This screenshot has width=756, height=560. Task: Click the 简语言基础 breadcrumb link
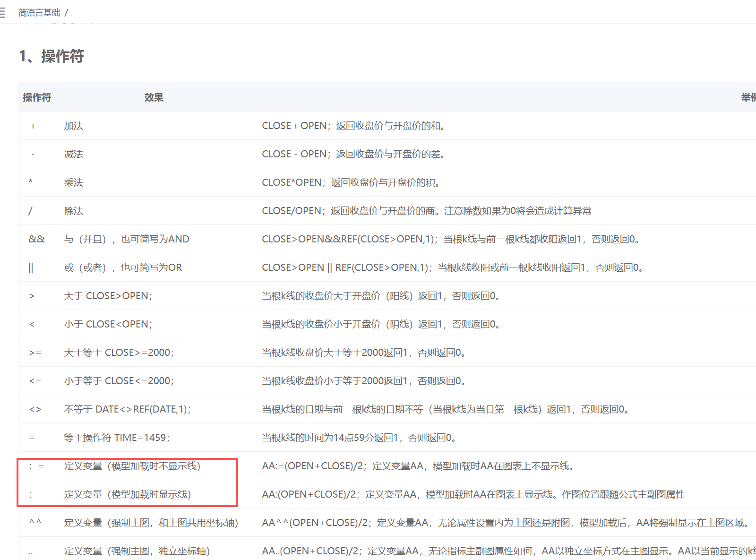[39, 13]
